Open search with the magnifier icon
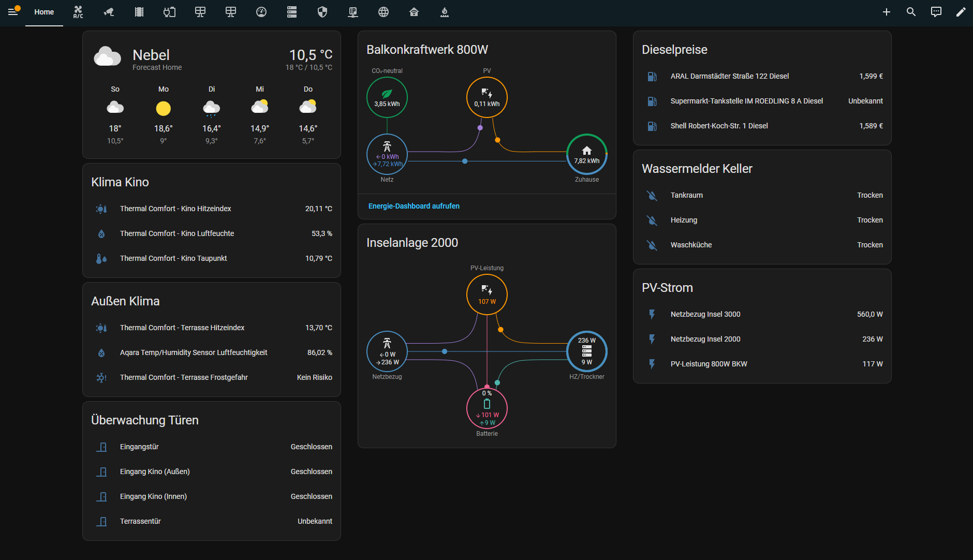The height and width of the screenshot is (560, 973). click(x=911, y=12)
